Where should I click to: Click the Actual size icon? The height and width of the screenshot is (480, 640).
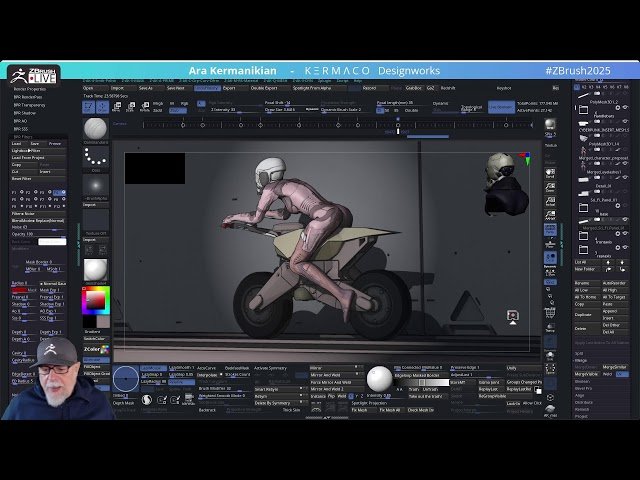(x=550, y=201)
